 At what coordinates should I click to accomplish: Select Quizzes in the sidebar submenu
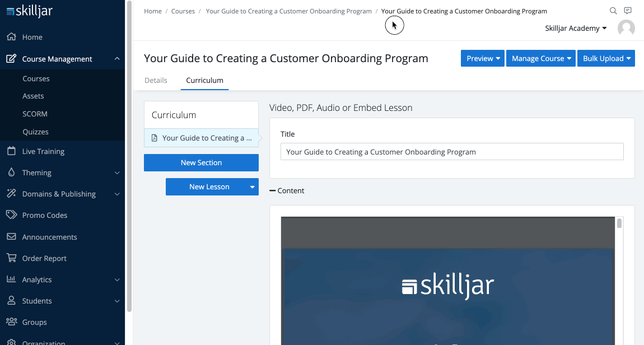35,132
